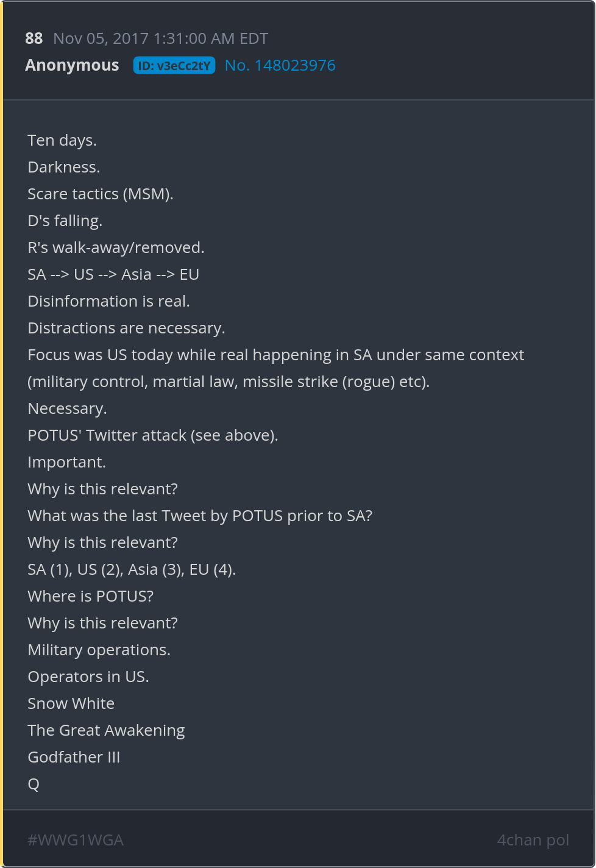Screen dimensions: 596x868
Task: Click the "Snow White" text
Action: pos(71,703)
